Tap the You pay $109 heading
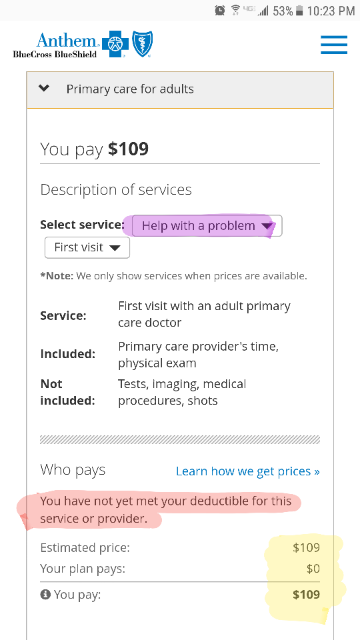The width and height of the screenshot is (360, 640). click(94, 149)
